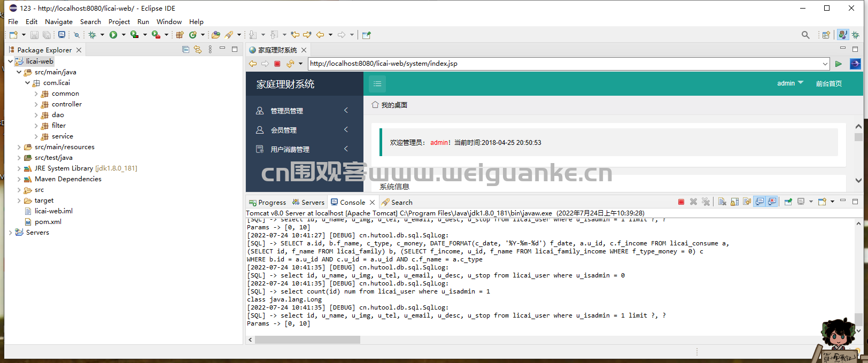Open the File menu
The image size is (868, 363).
click(x=13, y=22)
